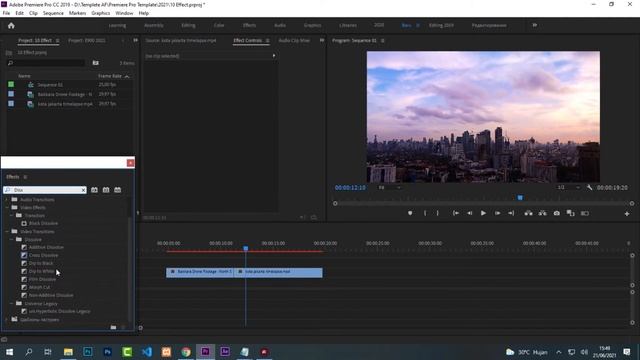Open the Fit zoom level dropdown
This screenshot has height=360, width=640.
point(389,187)
